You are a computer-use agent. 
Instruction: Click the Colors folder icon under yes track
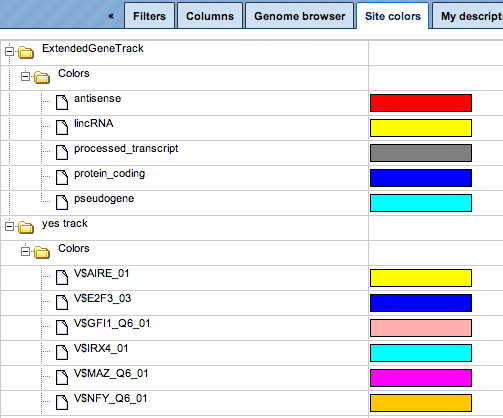tap(42, 252)
